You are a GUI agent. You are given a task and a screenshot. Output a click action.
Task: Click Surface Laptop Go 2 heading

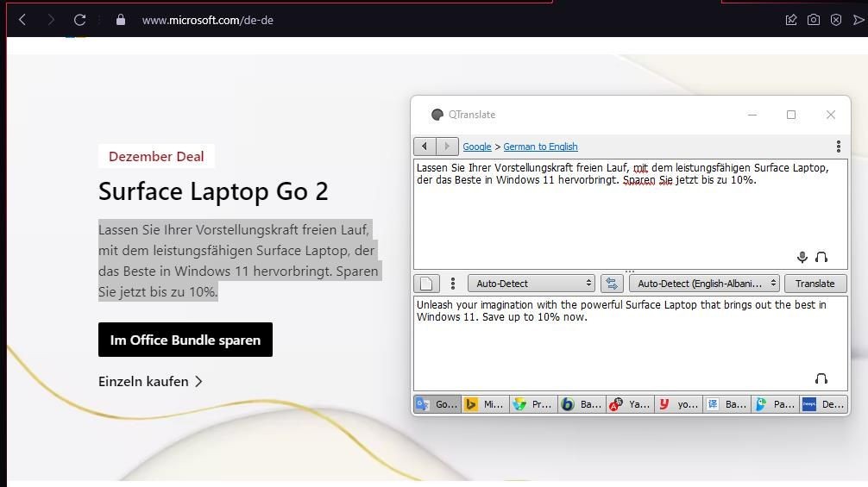point(213,191)
